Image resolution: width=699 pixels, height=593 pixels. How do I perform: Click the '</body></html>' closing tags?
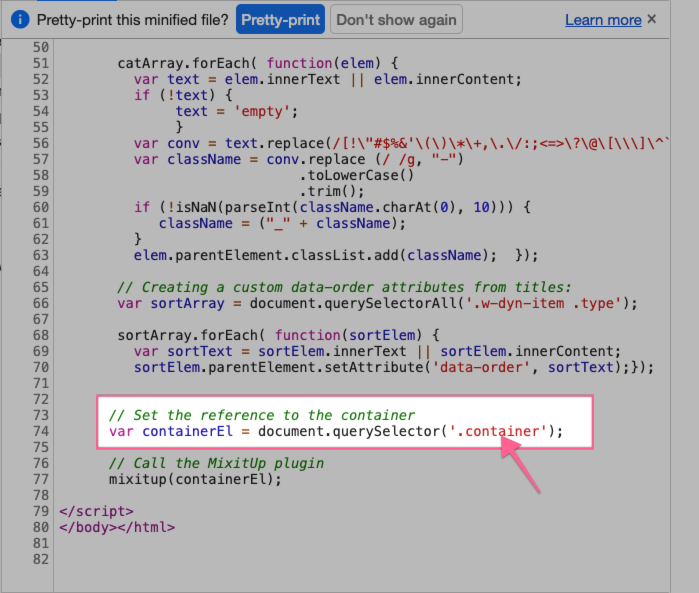coord(117,527)
